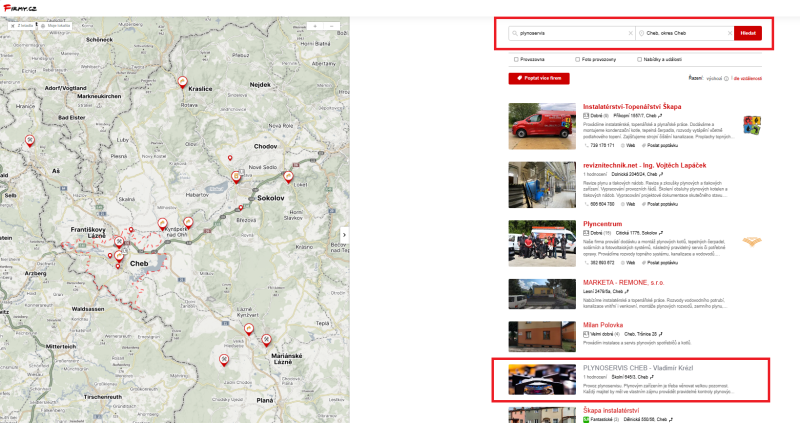Select pin below Lázně Kynžvart label
This screenshot has width=800, height=423.
[249, 329]
